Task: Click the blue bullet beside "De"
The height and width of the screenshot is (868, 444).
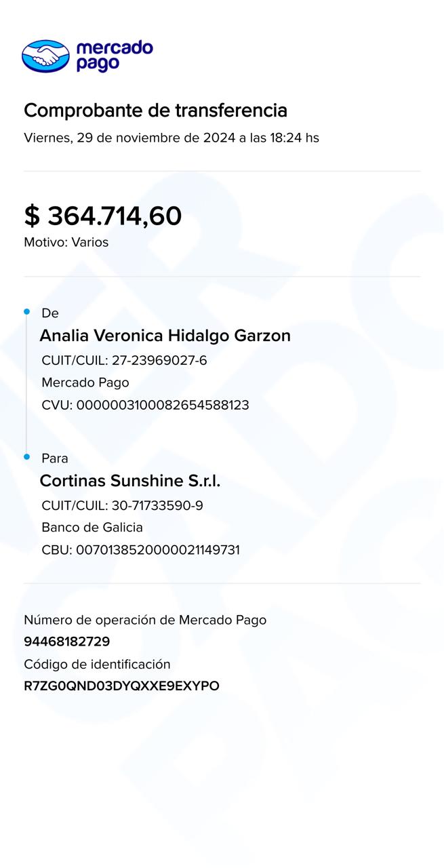Action: pos(27,312)
